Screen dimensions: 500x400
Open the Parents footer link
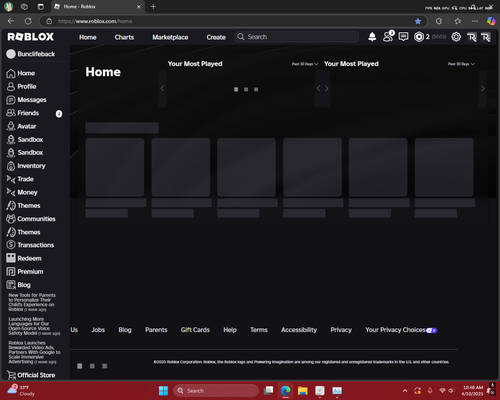[x=156, y=330]
